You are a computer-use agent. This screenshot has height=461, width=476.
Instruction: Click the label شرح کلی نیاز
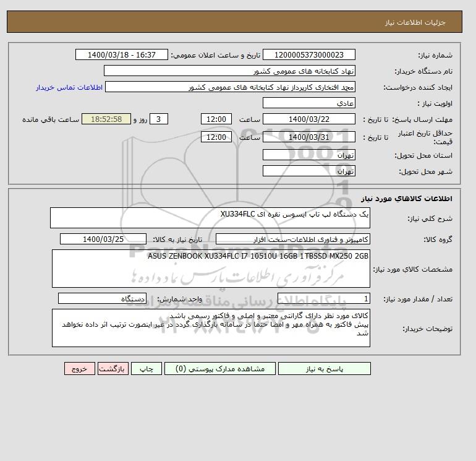(x=430, y=218)
